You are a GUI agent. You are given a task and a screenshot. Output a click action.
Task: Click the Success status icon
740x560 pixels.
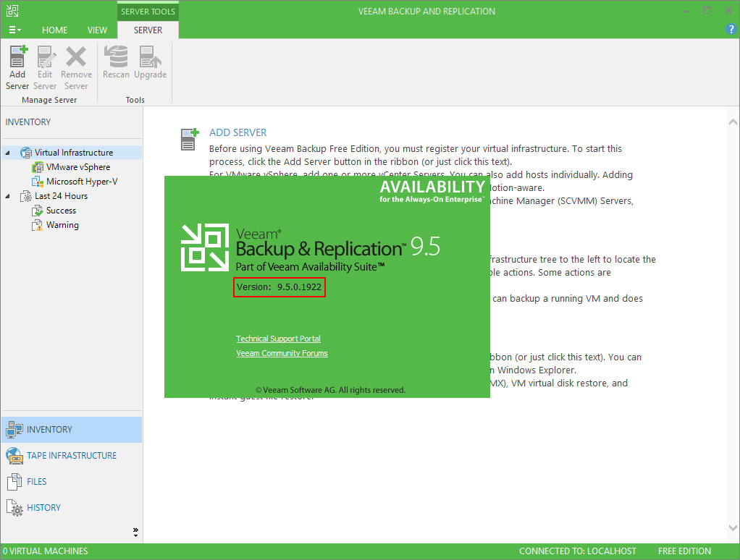click(x=37, y=211)
